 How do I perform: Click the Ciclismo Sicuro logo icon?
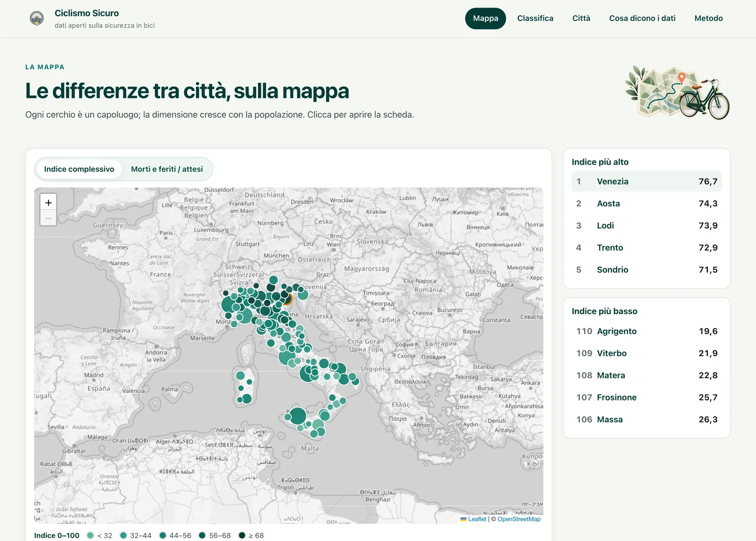tap(37, 18)
